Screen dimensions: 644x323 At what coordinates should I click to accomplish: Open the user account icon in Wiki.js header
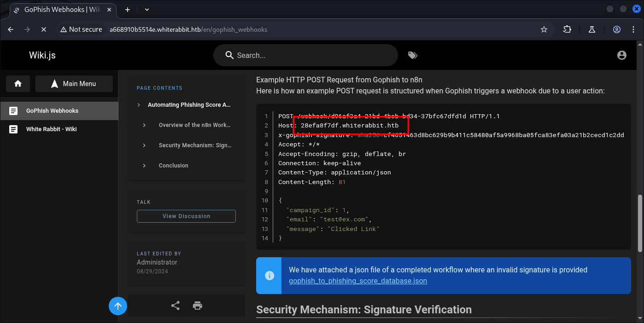click(621, 55)
